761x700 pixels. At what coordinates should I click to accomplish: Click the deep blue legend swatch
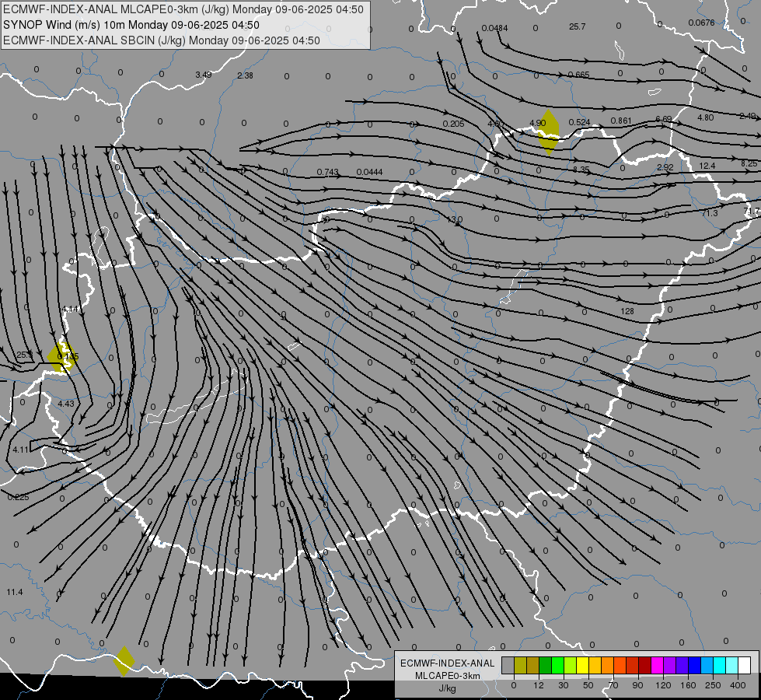pyautogui.click(x=694, y=666)
